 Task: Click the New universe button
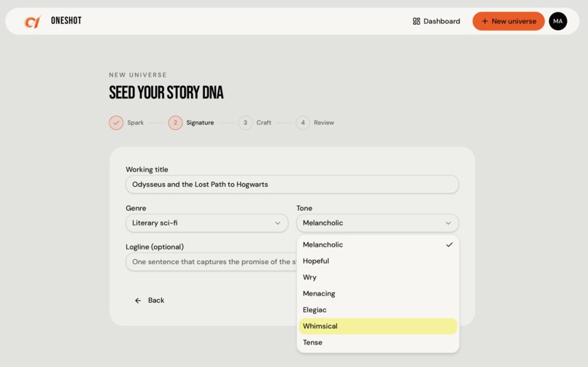point(508,21)
